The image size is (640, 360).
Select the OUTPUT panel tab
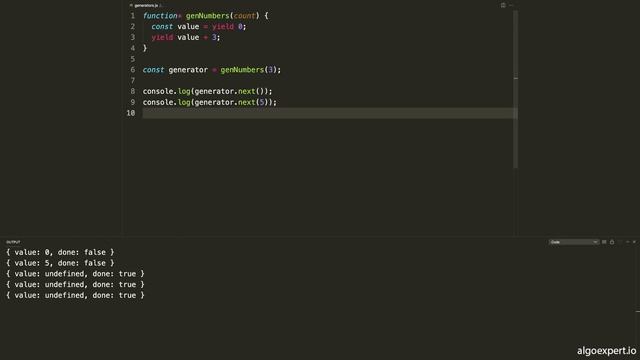[x=13, y=242]
